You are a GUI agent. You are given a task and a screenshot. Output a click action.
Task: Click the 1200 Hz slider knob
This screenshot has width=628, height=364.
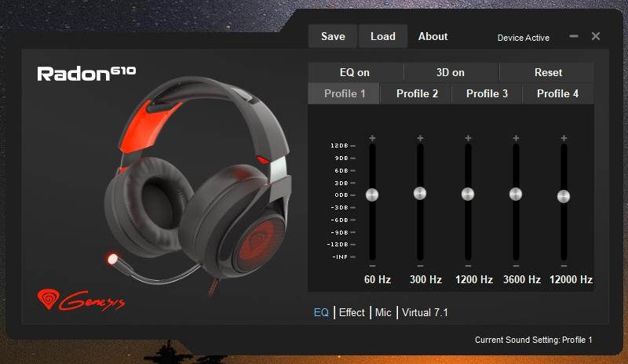click(x=468, y=194)
